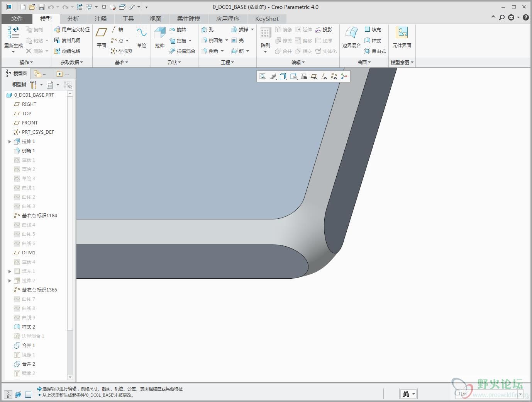532x402 pixels.
Task: Toggle datum point display in graphics toolbar
Action: [334, 77]
